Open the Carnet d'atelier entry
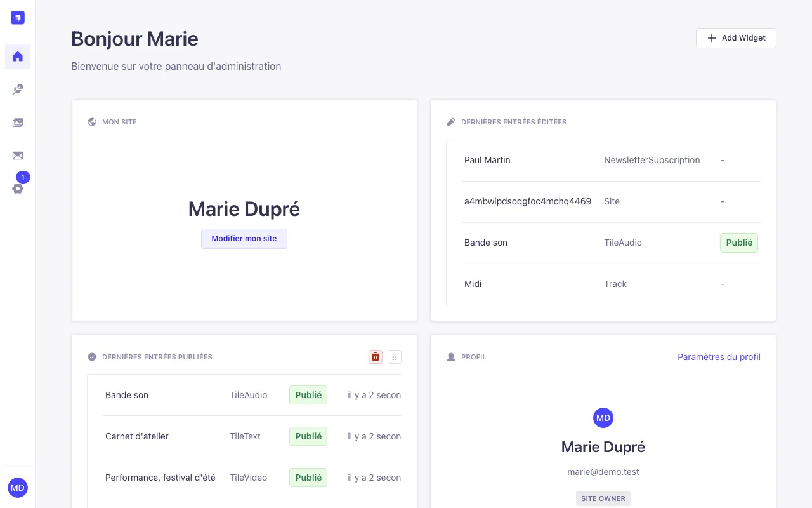 pyautogui.click(x=137, y=436)
